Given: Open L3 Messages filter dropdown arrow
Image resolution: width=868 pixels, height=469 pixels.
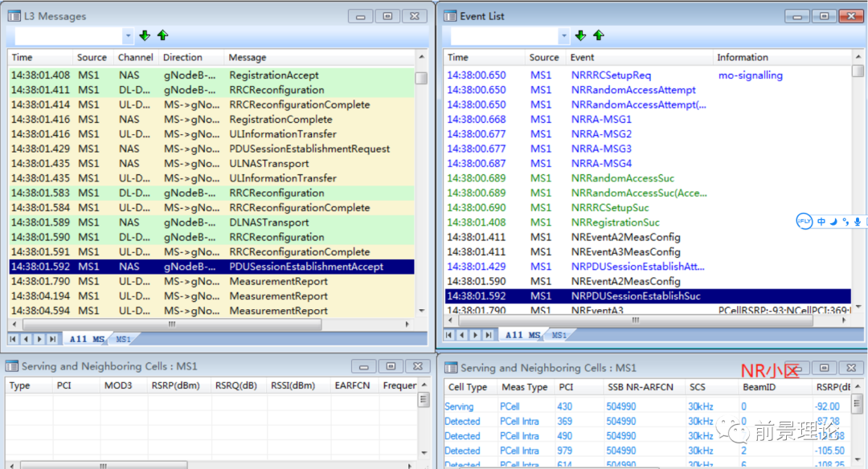Looking at the screenshot, I should click(128, 36).
